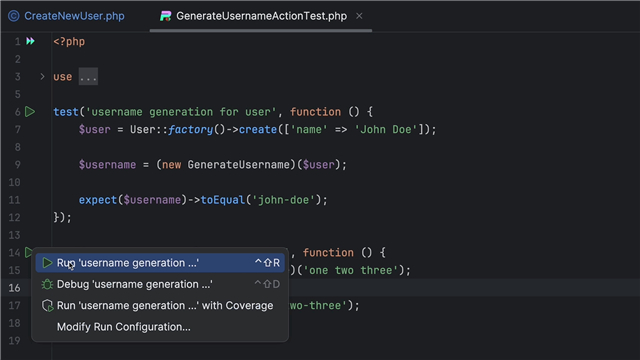Choose Run 'username generation ...' menu item
The image size is (640, 360).
coord(160,263)
